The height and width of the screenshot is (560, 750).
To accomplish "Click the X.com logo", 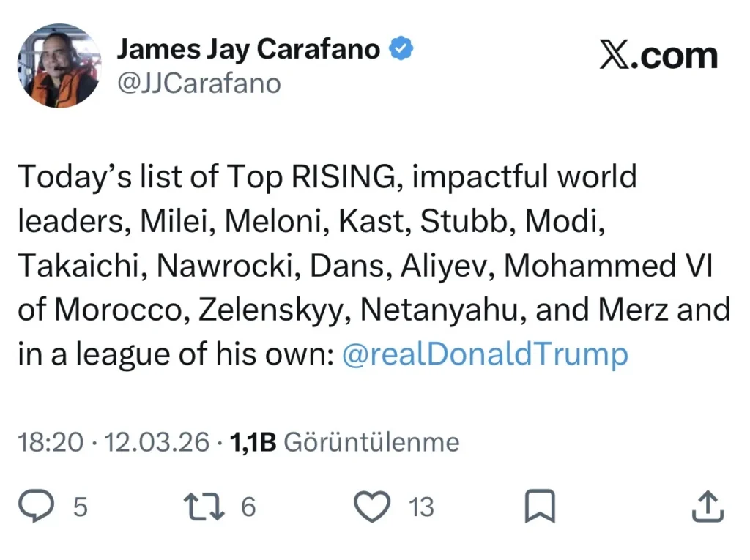I will pyautogui.click(x=658, y=56).
